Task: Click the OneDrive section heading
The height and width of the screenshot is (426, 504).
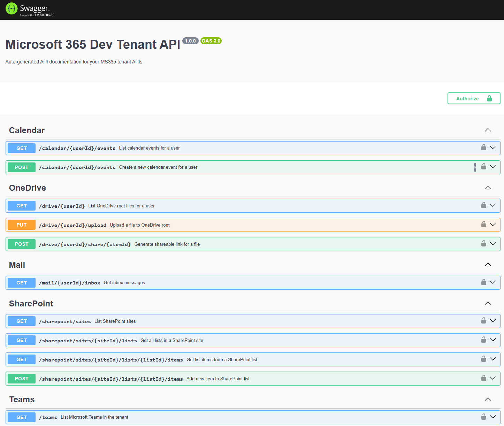Action: tap(27, 188)
